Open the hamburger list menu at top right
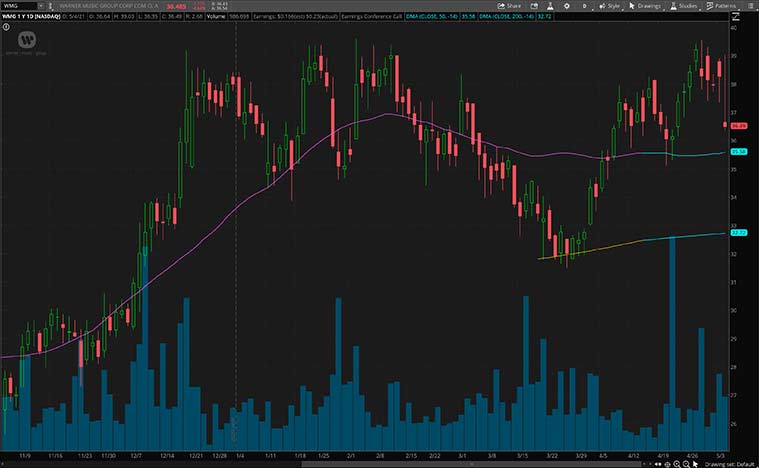759x468 pixels. coord(751,5)
